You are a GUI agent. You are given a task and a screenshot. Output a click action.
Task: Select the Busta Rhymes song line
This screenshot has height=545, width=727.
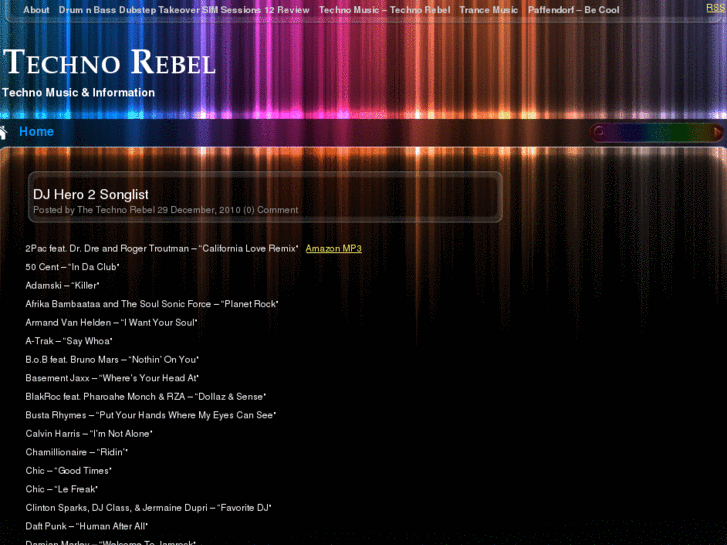[x=151, y=416]
